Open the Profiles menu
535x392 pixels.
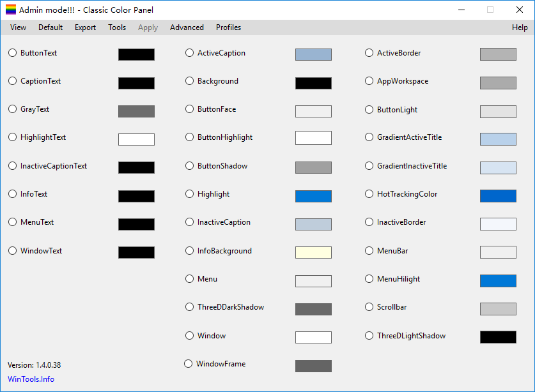click(228, 27)
